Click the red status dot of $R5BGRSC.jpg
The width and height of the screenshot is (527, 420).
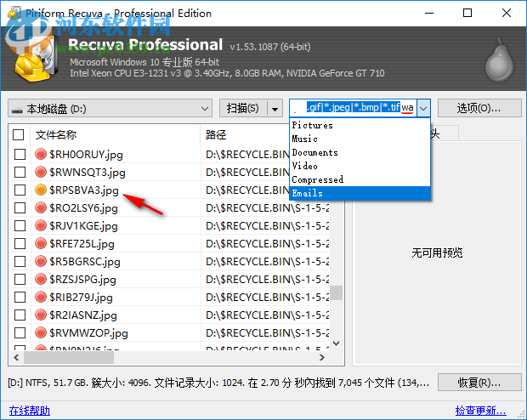(x=41, y=261)
